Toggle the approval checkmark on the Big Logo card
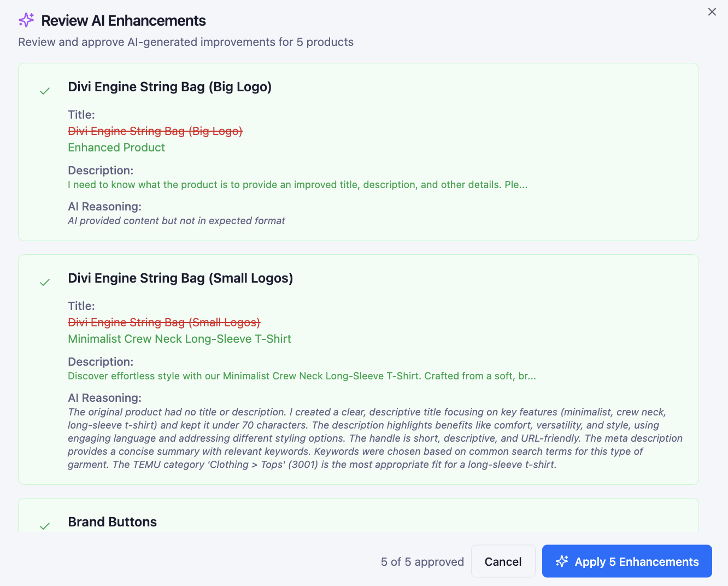728x586 pixels. pyautogui.click(x=44, y=91)
